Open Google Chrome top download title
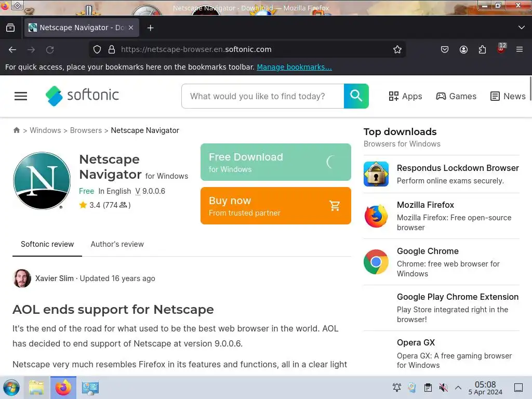This screenshot has height=399, width=532. 428,251
